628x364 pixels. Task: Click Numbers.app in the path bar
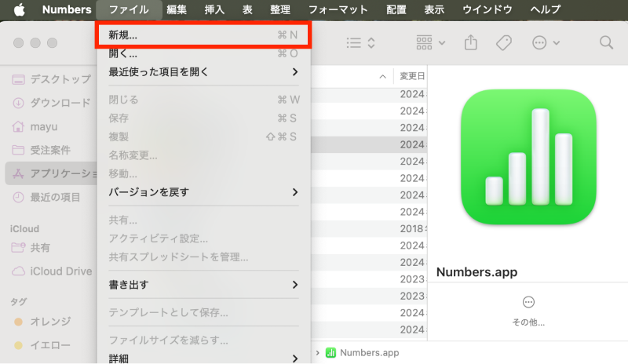click(x=363, y=353)
